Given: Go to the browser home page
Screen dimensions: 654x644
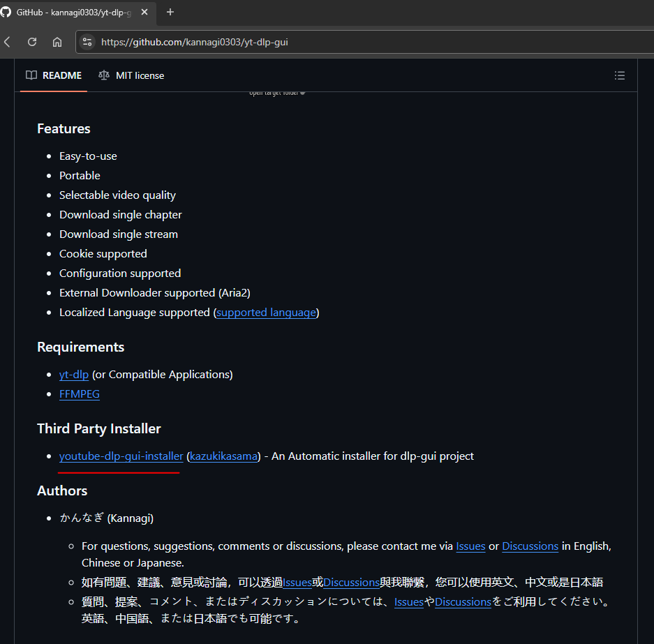Looking at the screenshot, I should 57,42.
